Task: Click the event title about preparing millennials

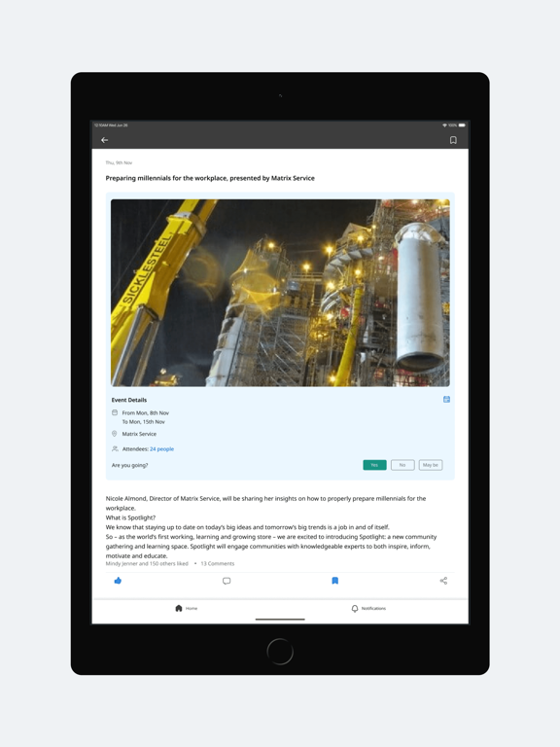Action: click(210, 178)
